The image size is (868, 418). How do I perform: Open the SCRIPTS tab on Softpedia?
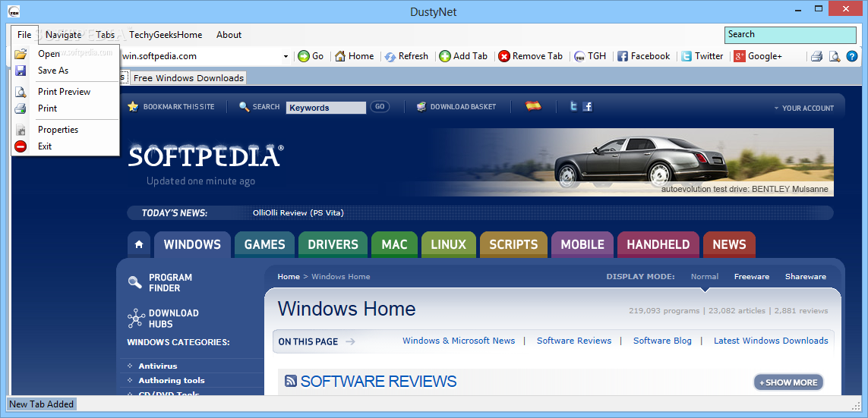(x=513, y=244)
